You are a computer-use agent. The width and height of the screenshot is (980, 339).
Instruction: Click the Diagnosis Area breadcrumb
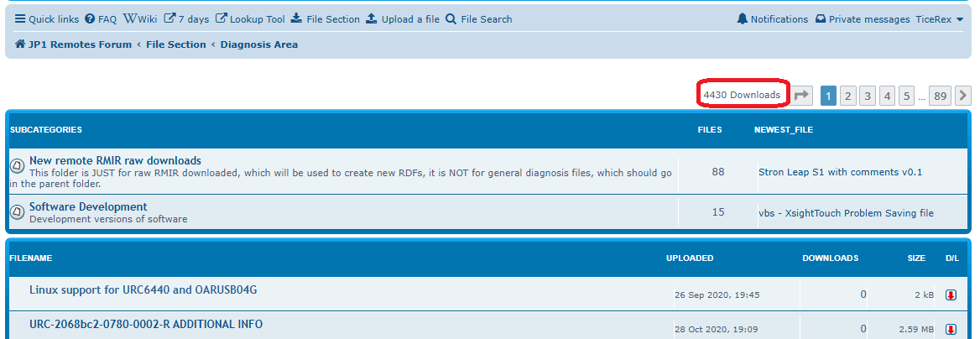(x=258, y=44)
